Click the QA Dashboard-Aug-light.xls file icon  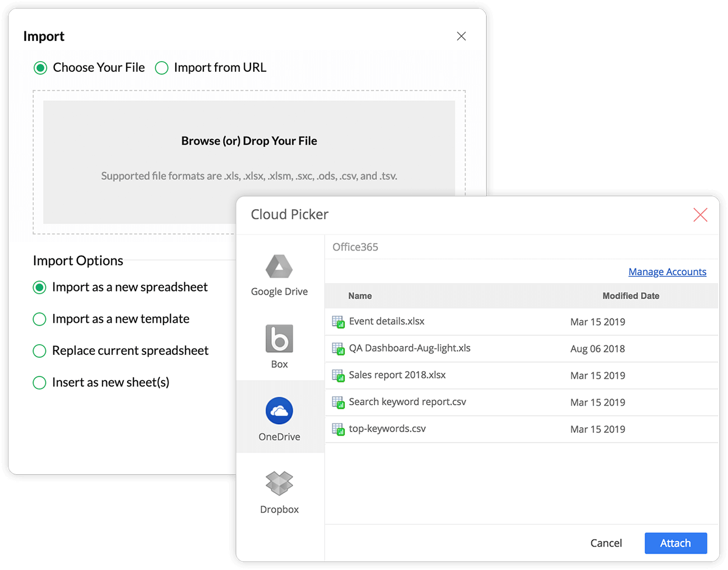[338, 349]
